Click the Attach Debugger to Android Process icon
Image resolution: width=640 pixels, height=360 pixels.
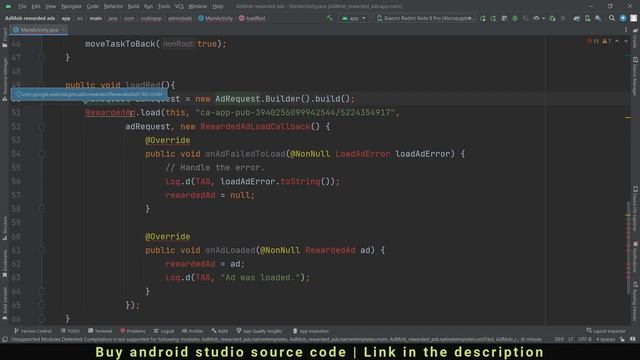tap(552, 18)
